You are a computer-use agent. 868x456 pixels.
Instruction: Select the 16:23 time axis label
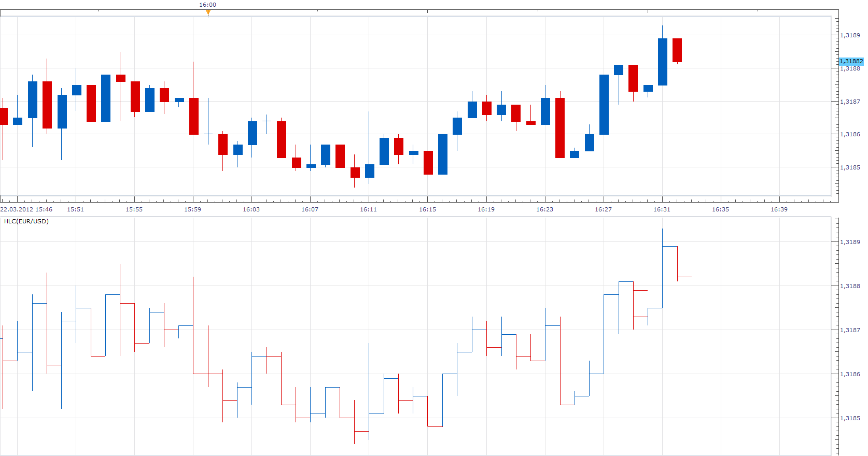click(x=544, y=209)
